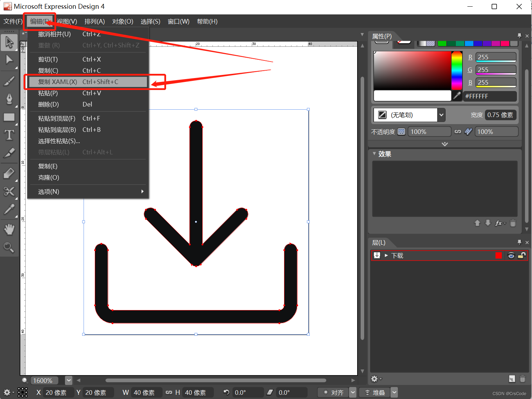
Task: Click the 下载 layer thumbnail
Action: tap(377, 255)
